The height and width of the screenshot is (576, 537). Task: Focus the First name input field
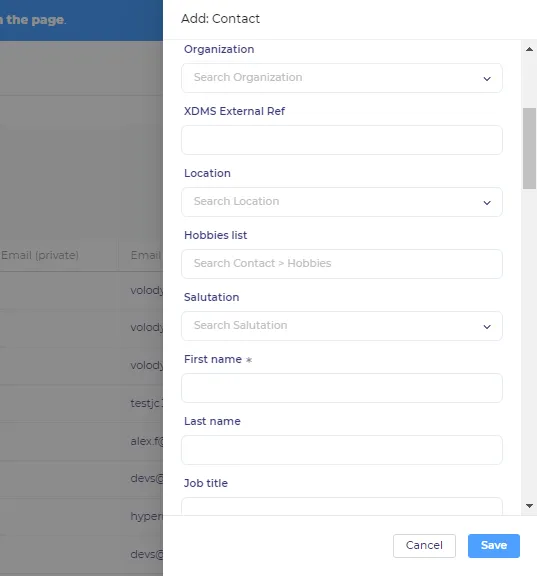tap(342, 388)
